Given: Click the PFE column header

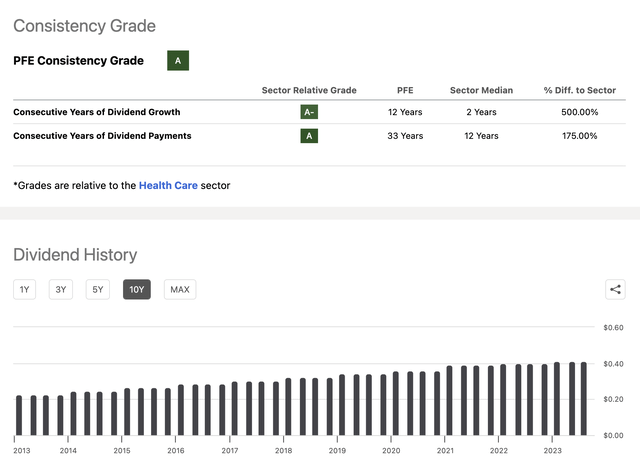Looking at the screenshot, I should tap(405, 90).
